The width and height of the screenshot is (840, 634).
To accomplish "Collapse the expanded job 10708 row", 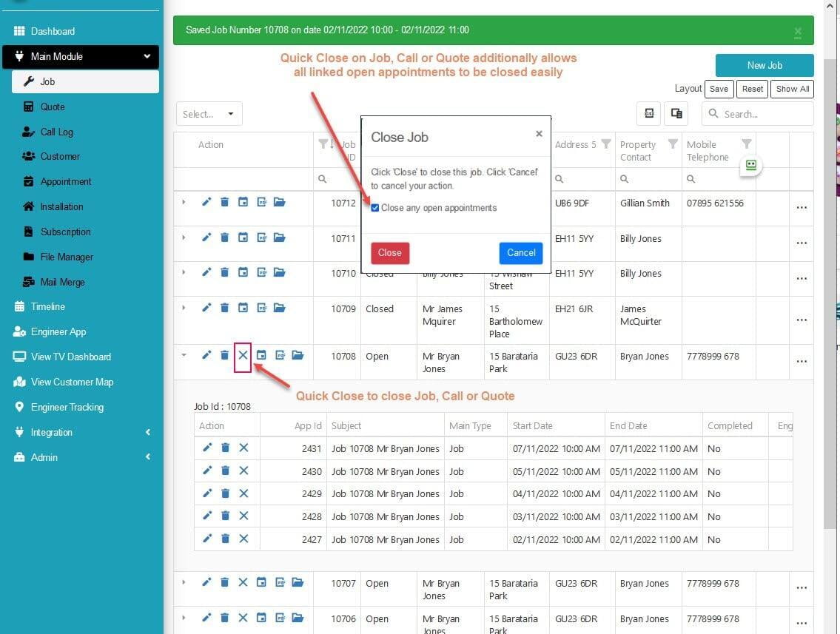I will [x=184, y=355].
